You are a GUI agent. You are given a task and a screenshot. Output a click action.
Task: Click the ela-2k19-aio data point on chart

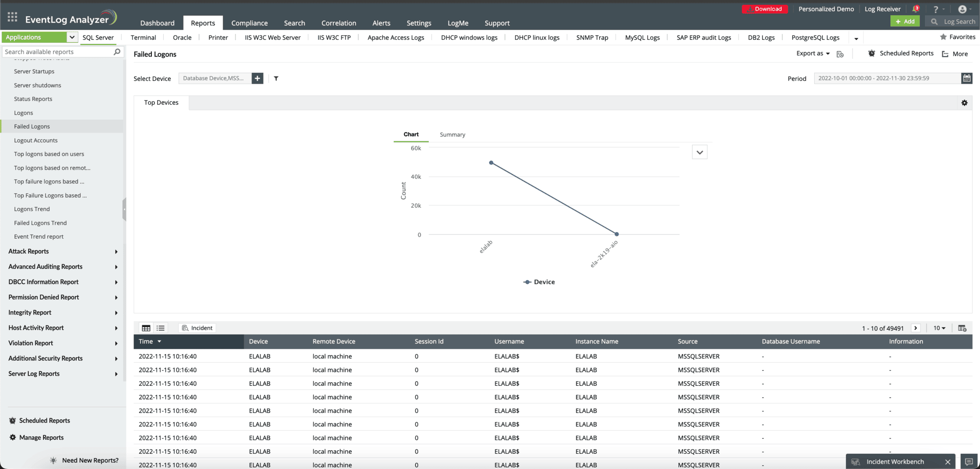(616, 234)
